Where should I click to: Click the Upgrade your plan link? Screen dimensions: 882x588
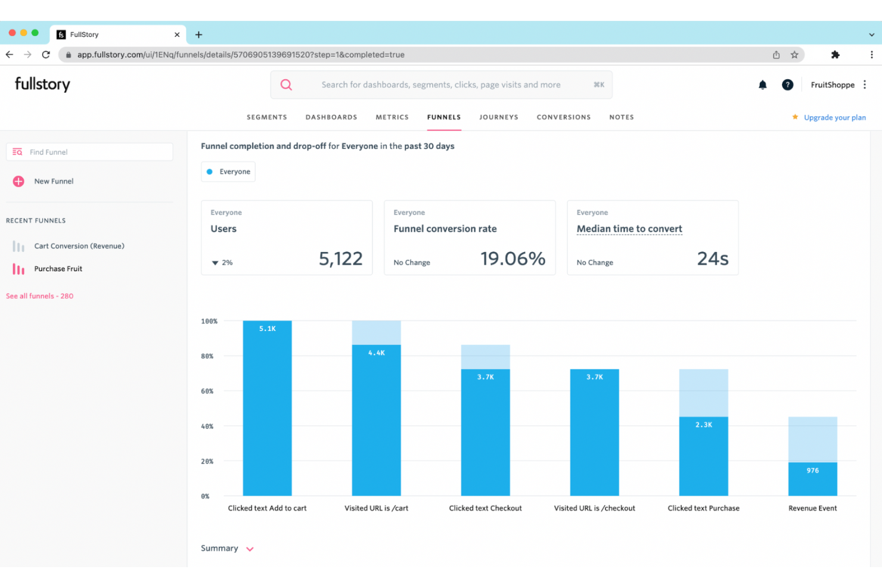pyautogui.click(x=834, y=117)
